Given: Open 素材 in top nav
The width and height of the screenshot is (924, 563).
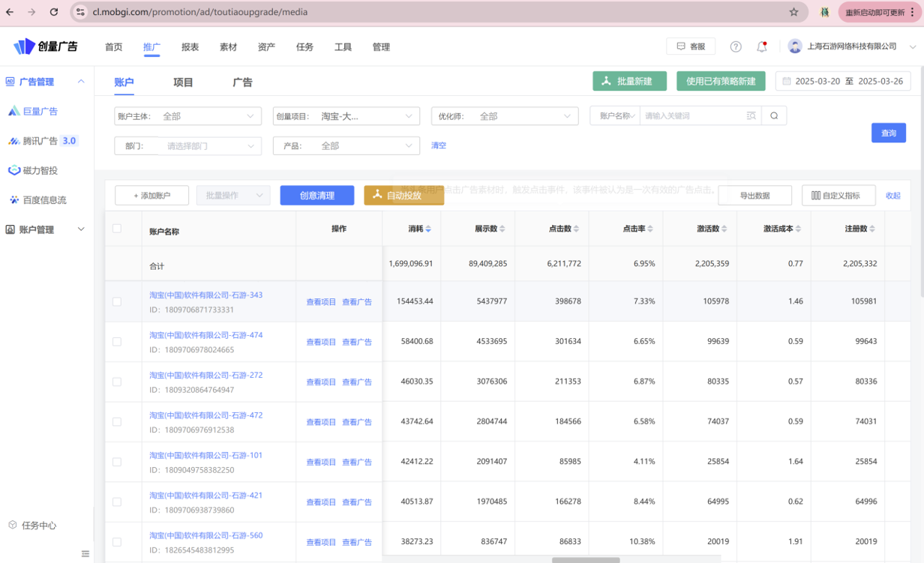Looking at the screenshot, I should [x=228, y=46].
